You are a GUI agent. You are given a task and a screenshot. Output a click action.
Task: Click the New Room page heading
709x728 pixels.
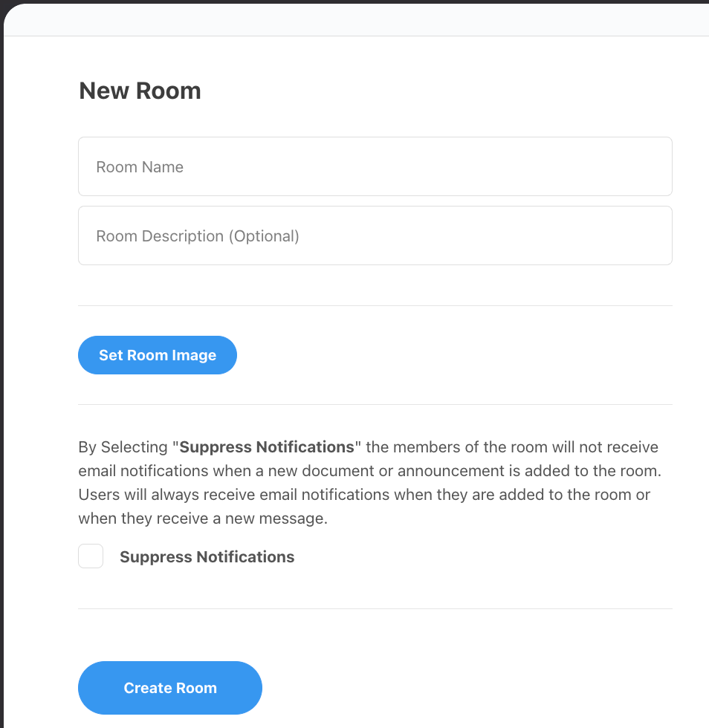click(139, 91)
